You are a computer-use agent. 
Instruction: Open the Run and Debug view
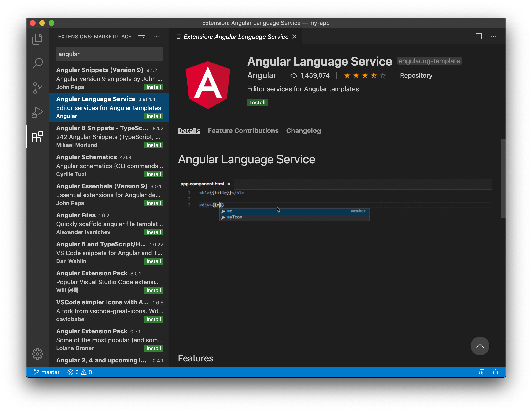(x=37, y=112)
